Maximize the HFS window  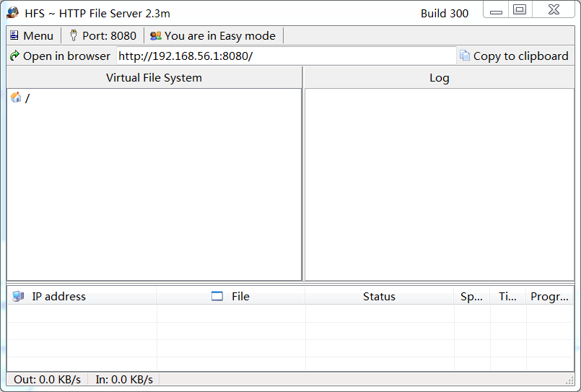(520, 9)
